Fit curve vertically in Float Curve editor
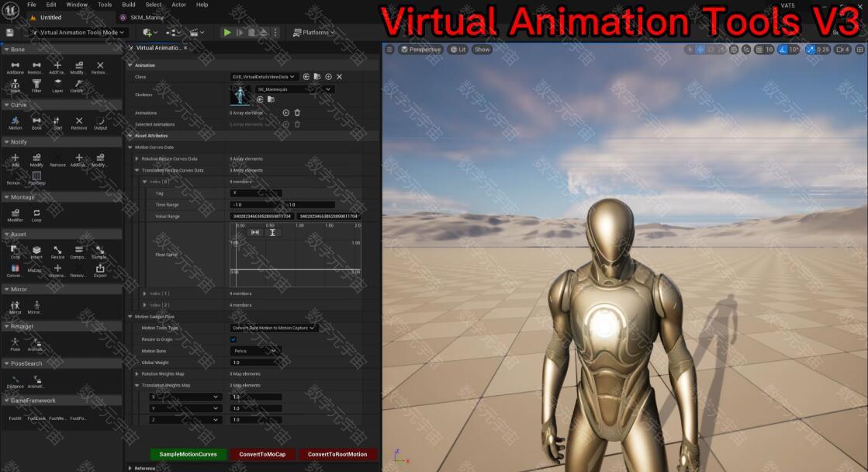868x472 pixels. coord(272,233)
